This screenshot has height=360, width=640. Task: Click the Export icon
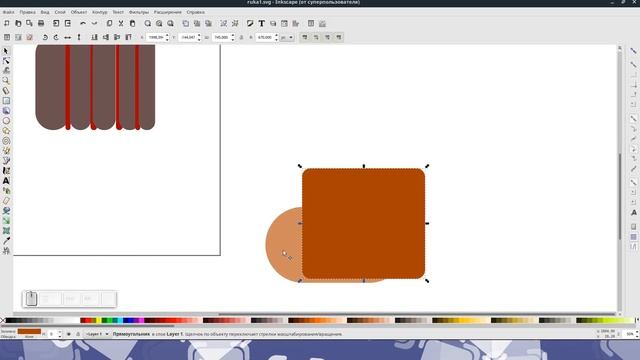68,24
